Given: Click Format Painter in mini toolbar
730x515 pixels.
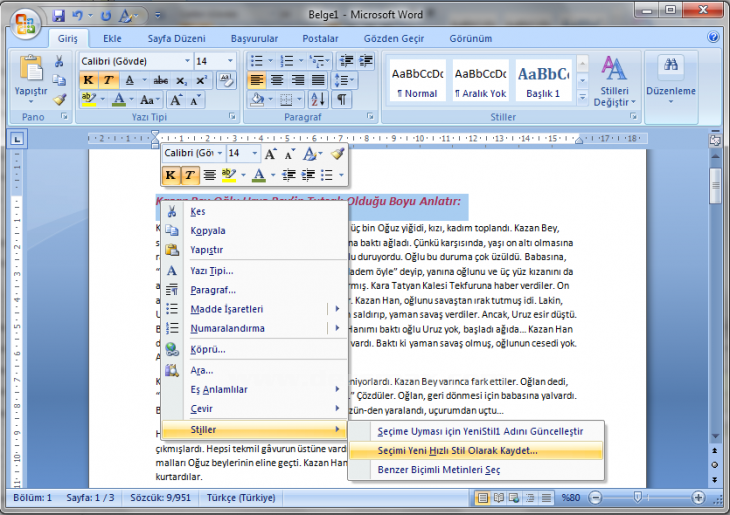Looking at the screenshot, I should point(338,153).
